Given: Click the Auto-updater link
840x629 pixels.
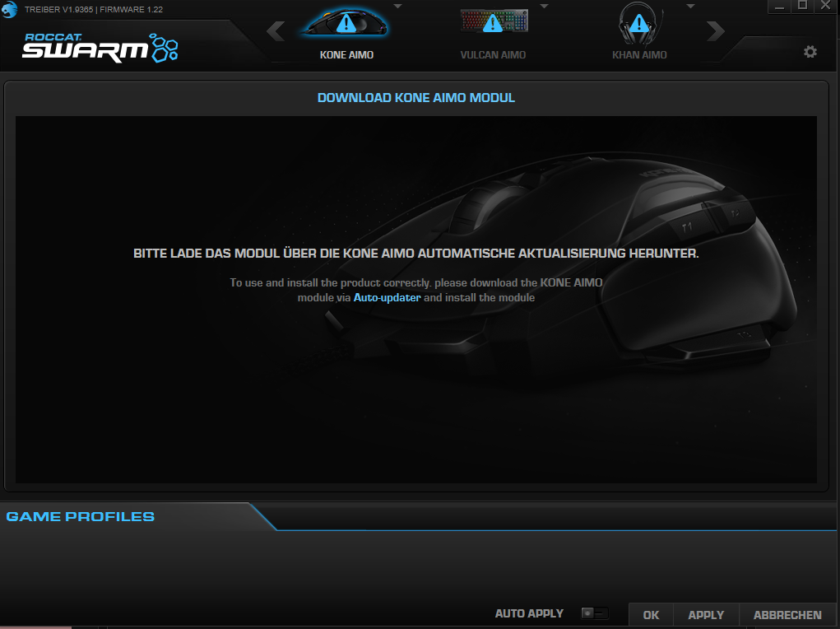Looking at the screenshot, I should tap(387, 297).
